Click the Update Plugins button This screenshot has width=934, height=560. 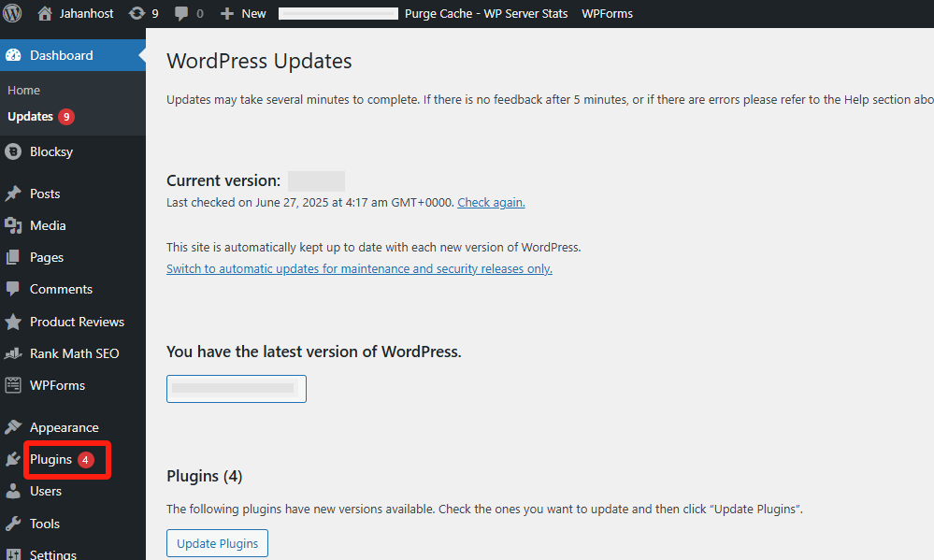tap(218, 543)
